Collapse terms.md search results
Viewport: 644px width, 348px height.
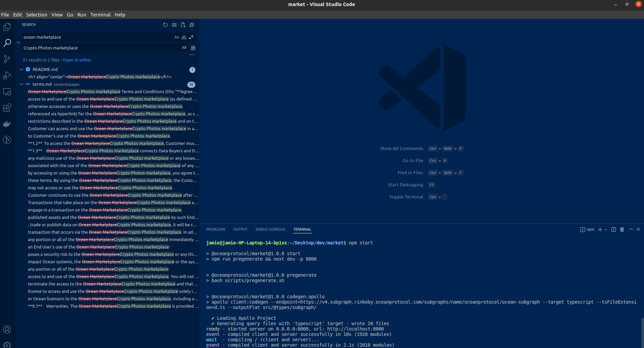22,84
